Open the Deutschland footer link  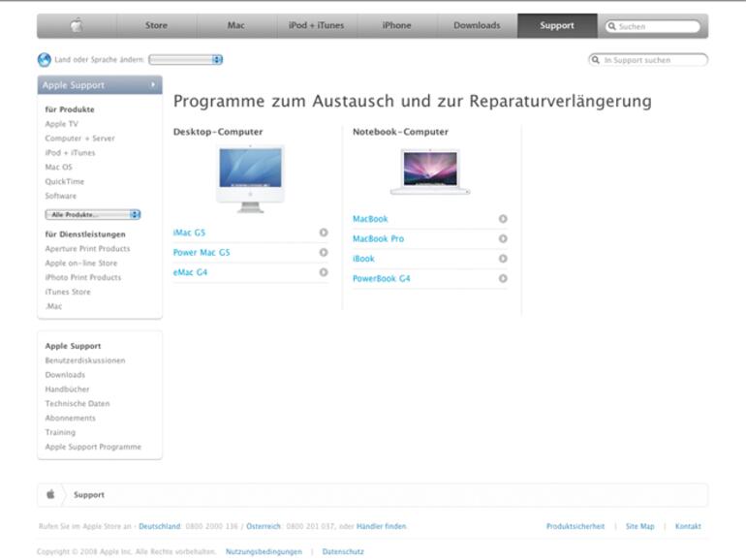pos(160,526)
